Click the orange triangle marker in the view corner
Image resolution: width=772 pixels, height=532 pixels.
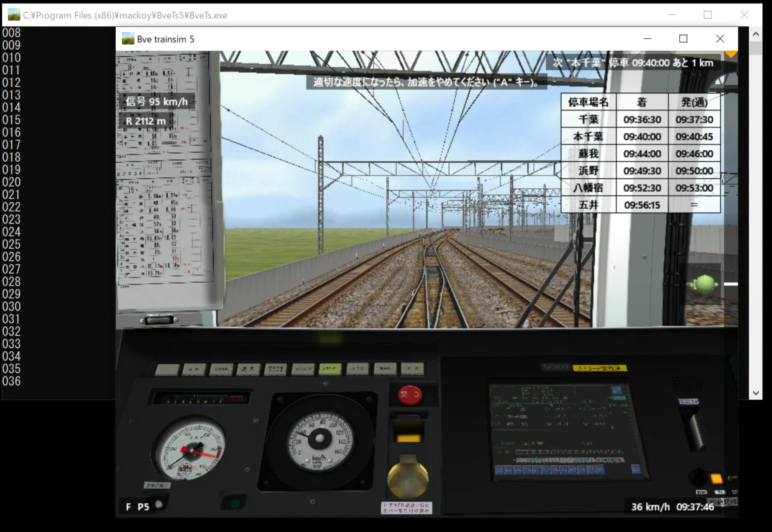click(x=731, y=54)
